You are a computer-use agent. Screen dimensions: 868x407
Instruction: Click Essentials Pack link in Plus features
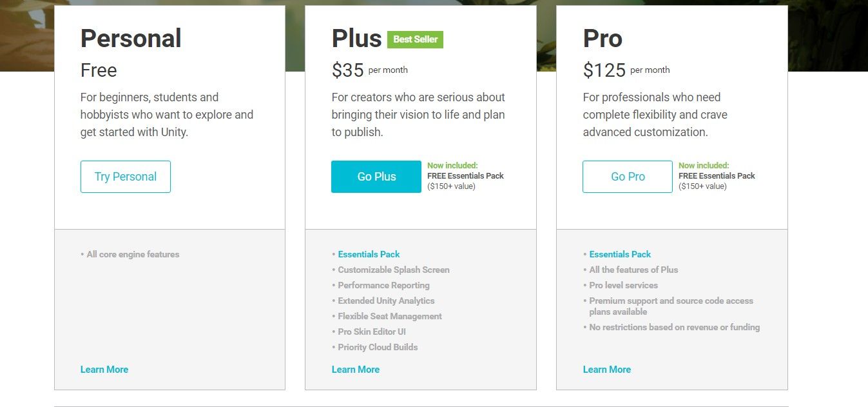(369, 254)
